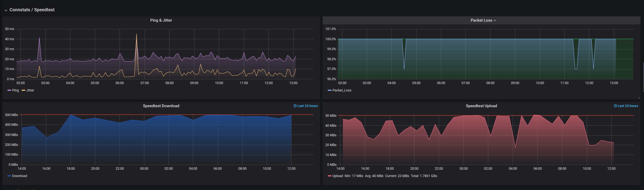The width and height of the screenshot is (644, 190).
Task: Click the Ping & Jitter panel title
Action: click(x=161, y=20)
